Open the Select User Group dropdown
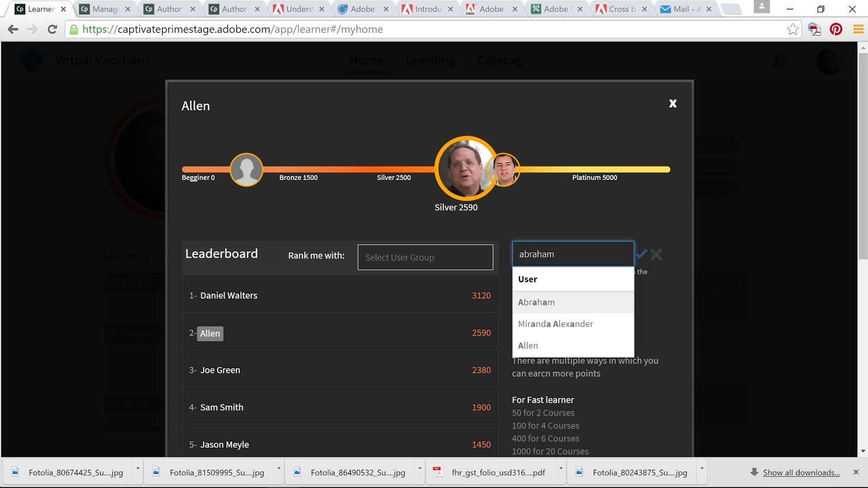This screenshot has height=488, width=868. click(x=425, y=257)
